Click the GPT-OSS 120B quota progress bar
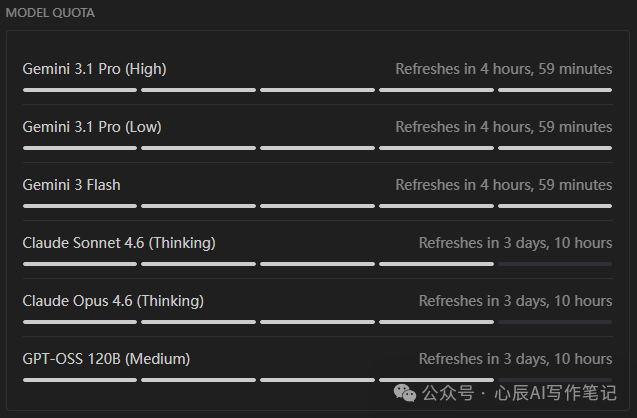This screenshot has width=637, height=418. click(x=317, y=380)
